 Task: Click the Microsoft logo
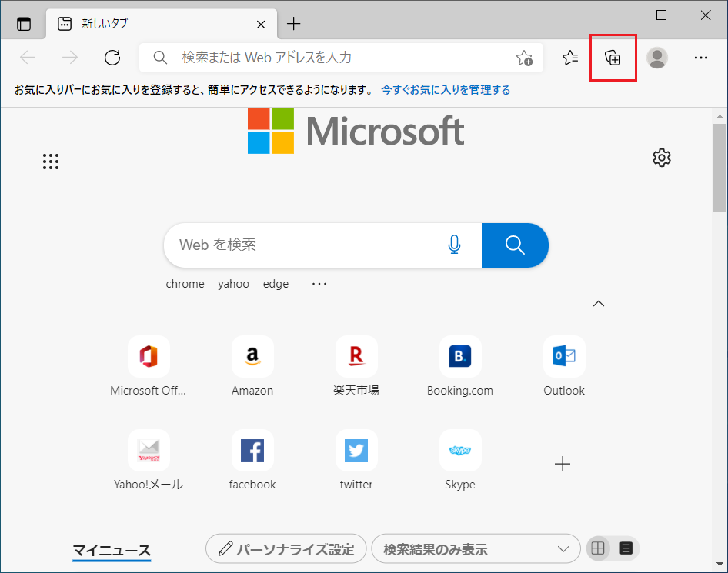click(356, 131)
